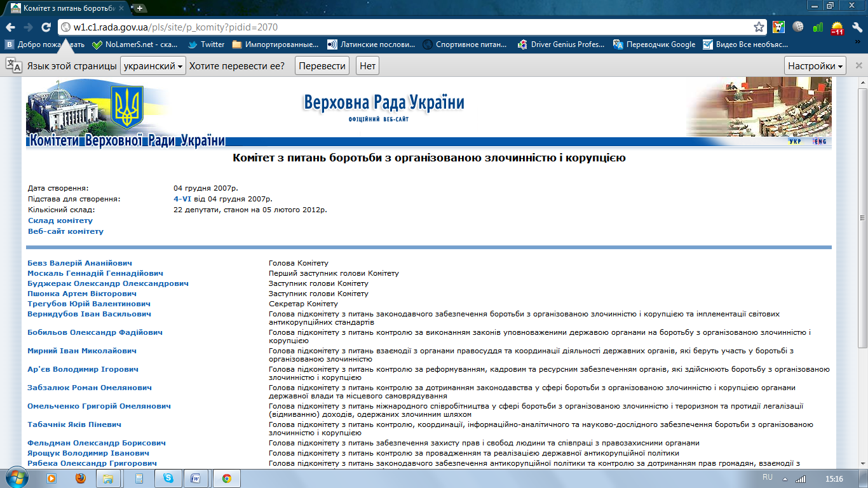
Task: Open the page language dropdown 'украинский'
Action: click(153, 65)
